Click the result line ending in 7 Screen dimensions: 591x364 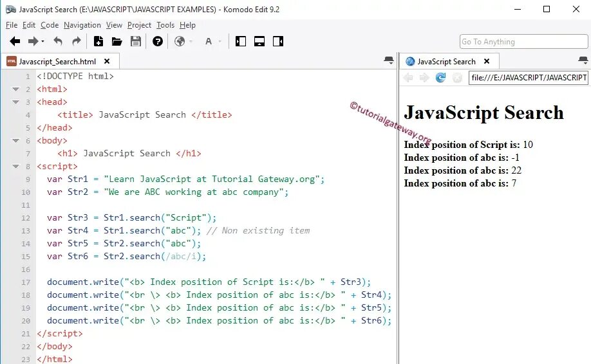pos(460,183)
